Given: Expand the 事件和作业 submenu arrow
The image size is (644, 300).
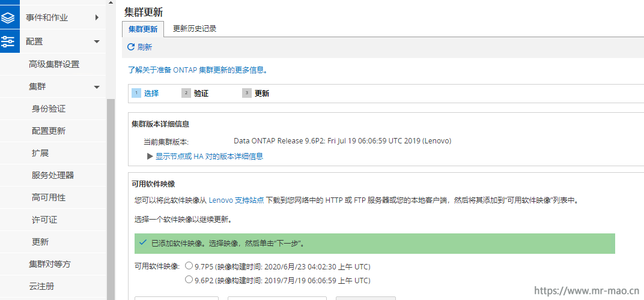Looking at the screenshot, I should point(97,17).
